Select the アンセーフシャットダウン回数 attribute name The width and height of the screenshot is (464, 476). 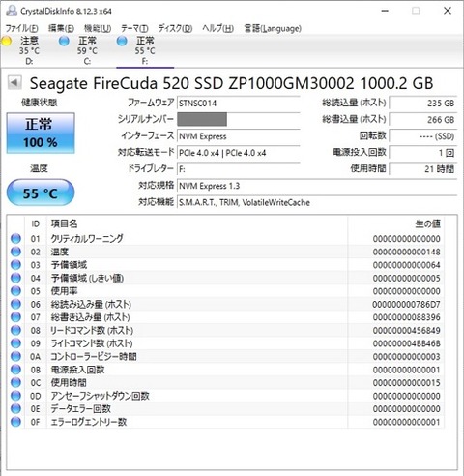click(x=100, y=396)
